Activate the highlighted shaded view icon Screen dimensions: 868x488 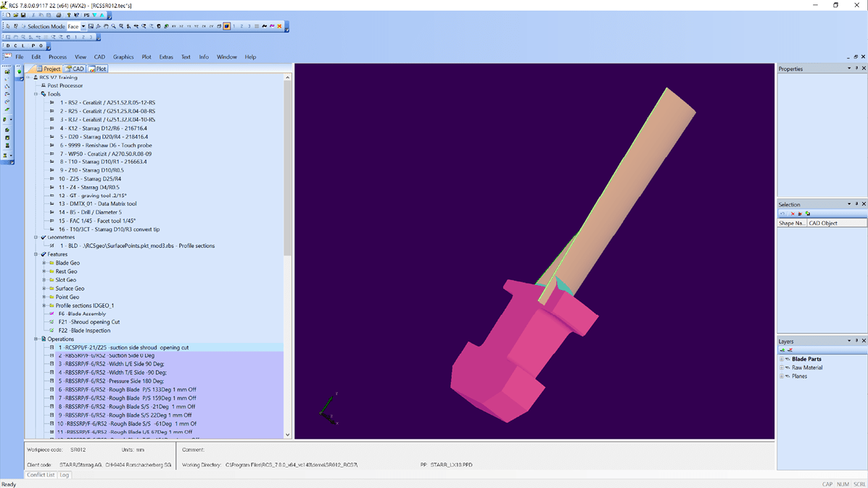click(x=226, y=26)
